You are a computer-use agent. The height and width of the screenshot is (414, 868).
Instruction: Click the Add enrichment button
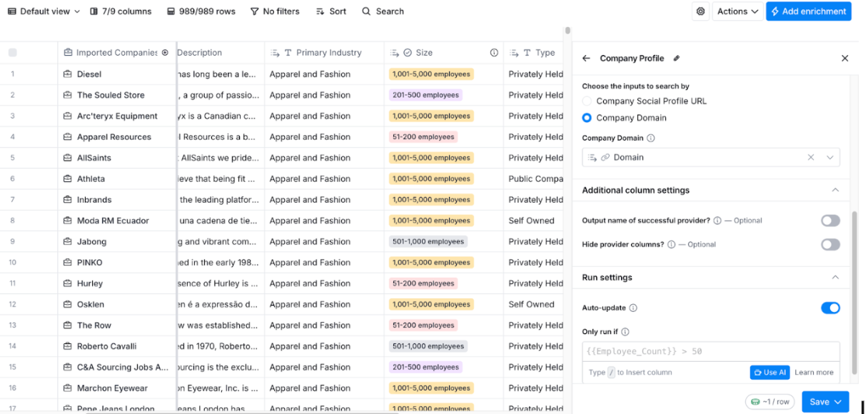click(x=809, y=11)
